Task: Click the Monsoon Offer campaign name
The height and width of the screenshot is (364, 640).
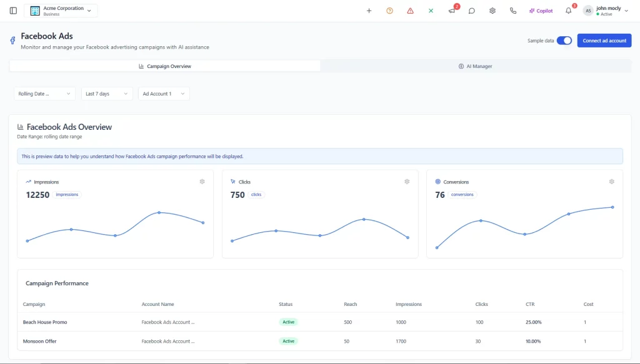Action: point(39,341)
